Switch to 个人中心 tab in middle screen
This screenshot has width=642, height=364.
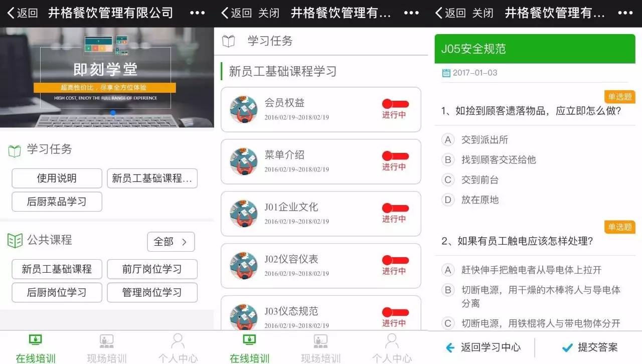(x=392, y=348)
